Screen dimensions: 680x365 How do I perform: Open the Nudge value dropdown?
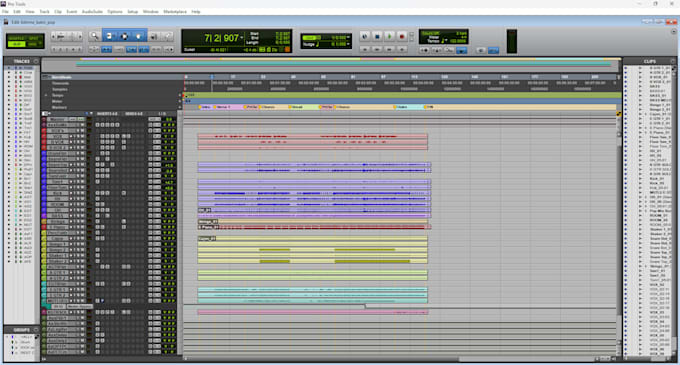point(348,44)
